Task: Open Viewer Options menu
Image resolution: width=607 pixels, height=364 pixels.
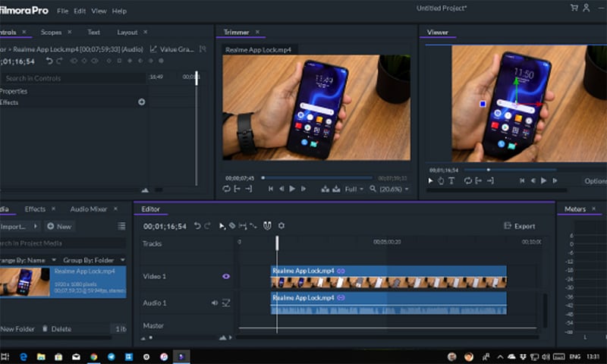Action: 596,181
